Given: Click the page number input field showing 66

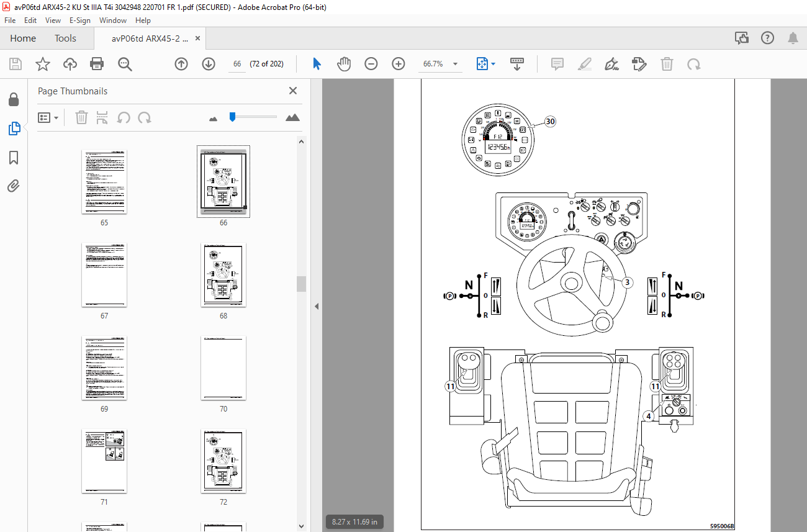Looking at the screenshot, I should [237, 64].
